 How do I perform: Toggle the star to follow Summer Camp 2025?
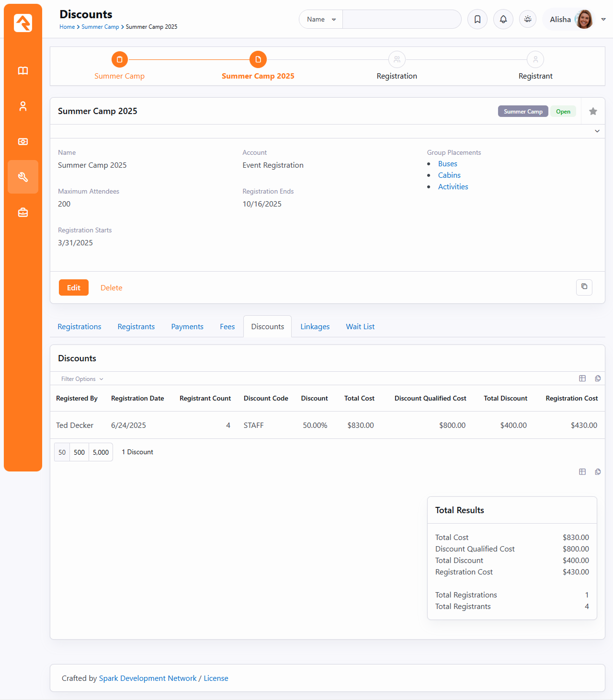point(593,111)
